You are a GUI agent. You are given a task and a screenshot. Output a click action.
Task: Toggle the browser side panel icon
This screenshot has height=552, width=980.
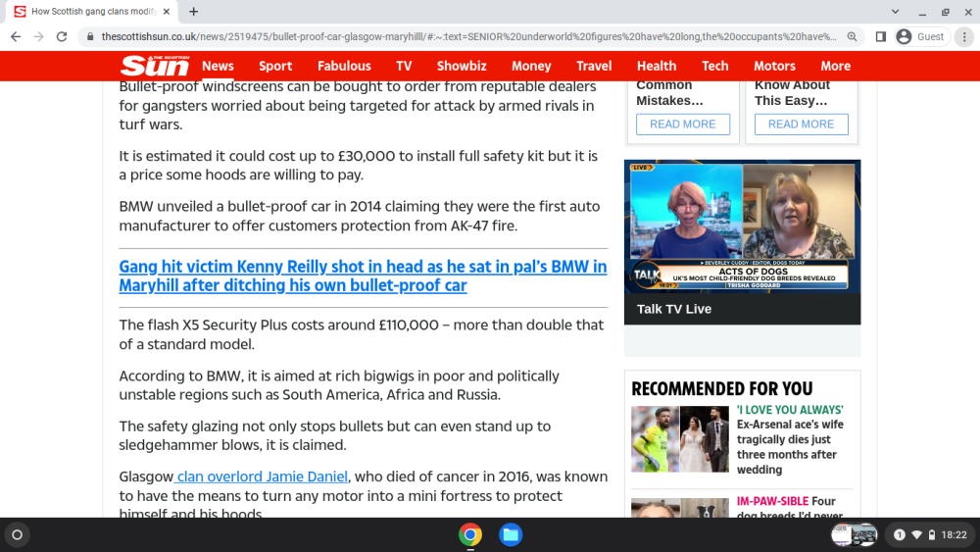pyautogui.click(x=881, y=37)
